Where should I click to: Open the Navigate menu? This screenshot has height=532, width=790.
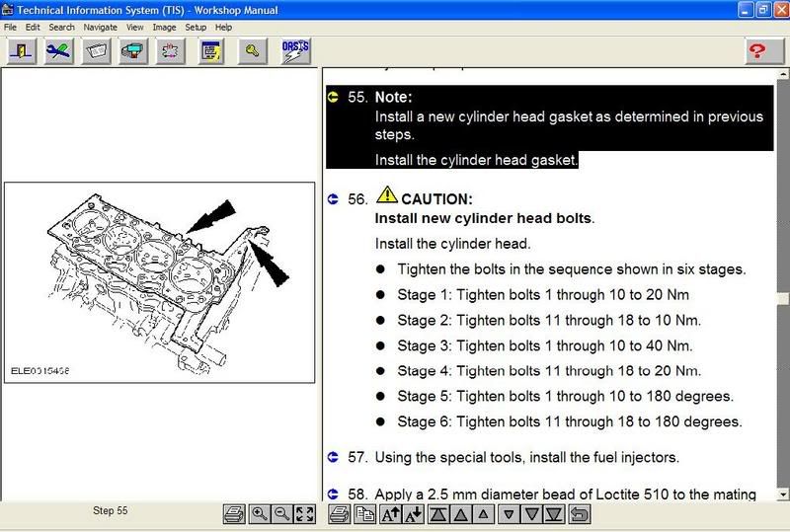click(101, 28)
